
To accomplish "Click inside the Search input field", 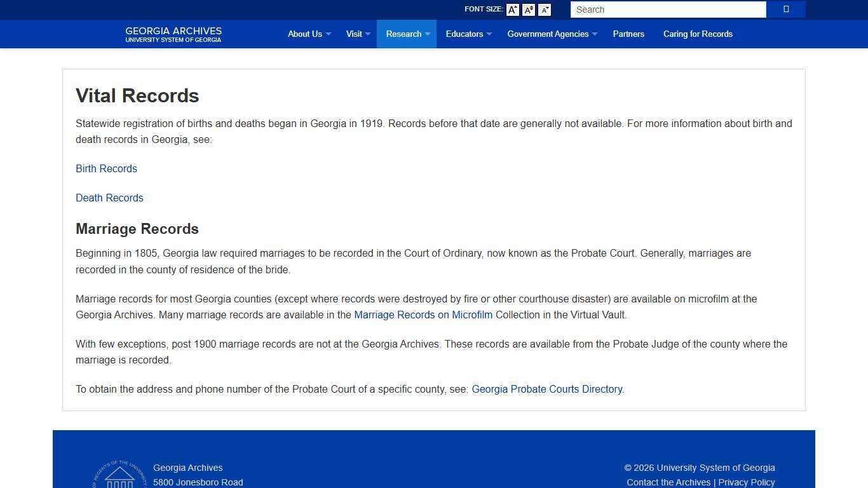I will point(668,10).
